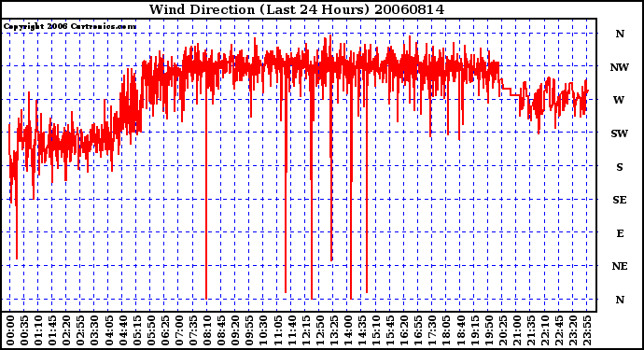Click the '22:10' time axis label

coord(545,330)
